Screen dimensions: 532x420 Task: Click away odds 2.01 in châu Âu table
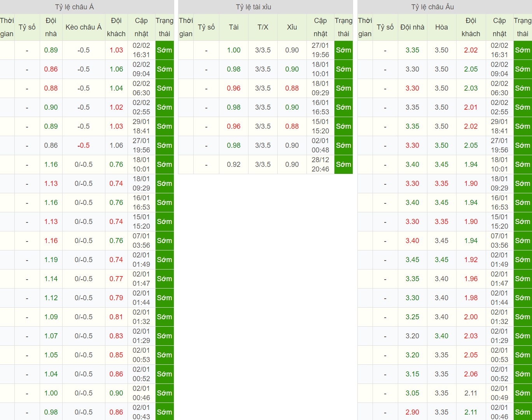(471, 107)
